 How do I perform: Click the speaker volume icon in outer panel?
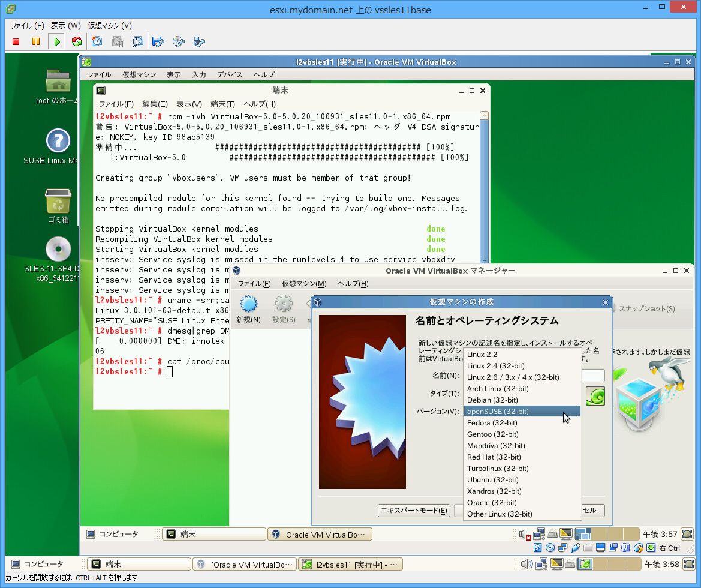526,564
